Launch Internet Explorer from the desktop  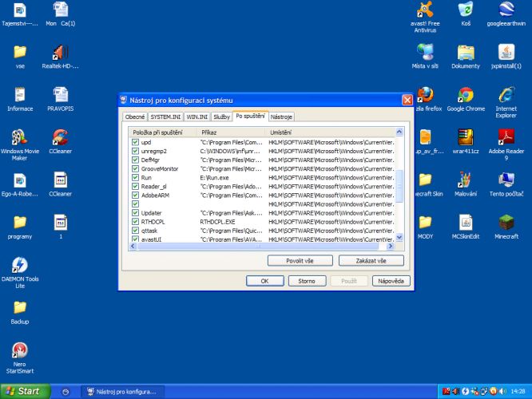pos(506,102)
